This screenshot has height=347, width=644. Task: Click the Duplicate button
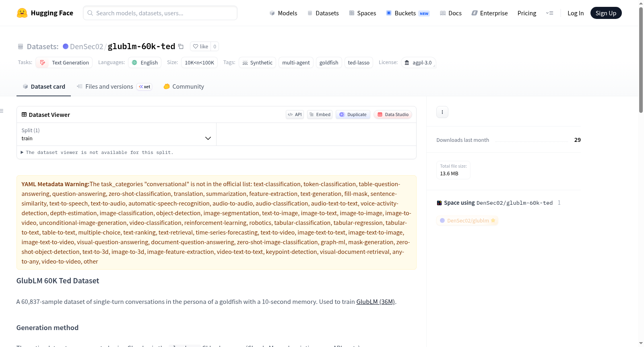353,114
